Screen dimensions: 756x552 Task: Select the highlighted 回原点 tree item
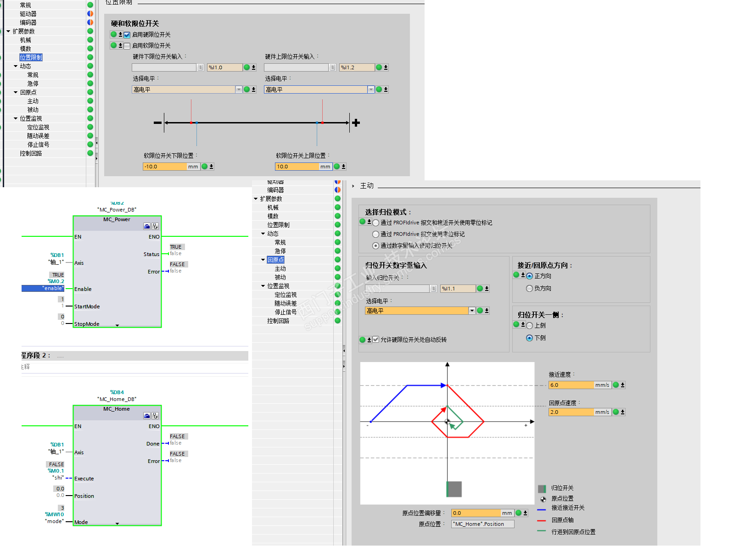point(276,260)
